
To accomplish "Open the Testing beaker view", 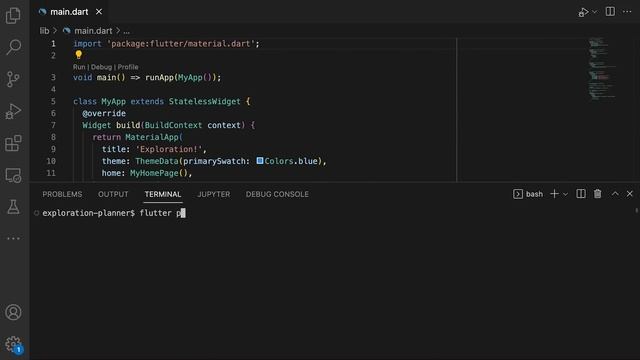I will tap(13, 207).
